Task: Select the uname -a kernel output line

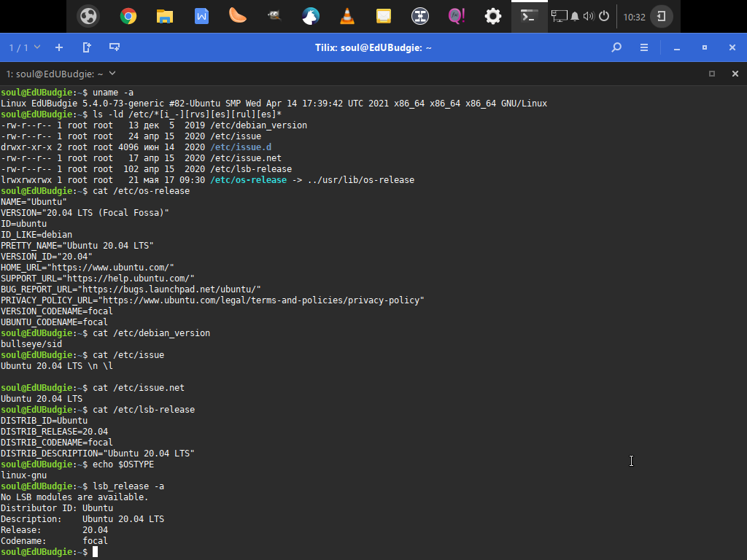Action: click(274, 104)
